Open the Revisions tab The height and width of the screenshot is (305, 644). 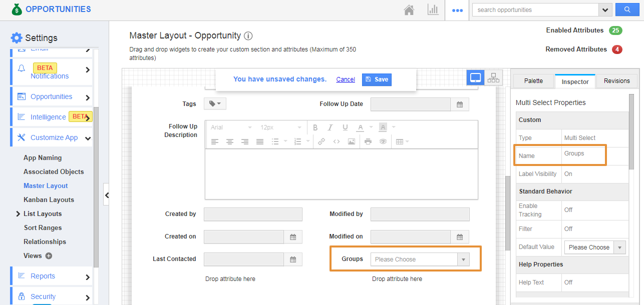pos(616,81)
